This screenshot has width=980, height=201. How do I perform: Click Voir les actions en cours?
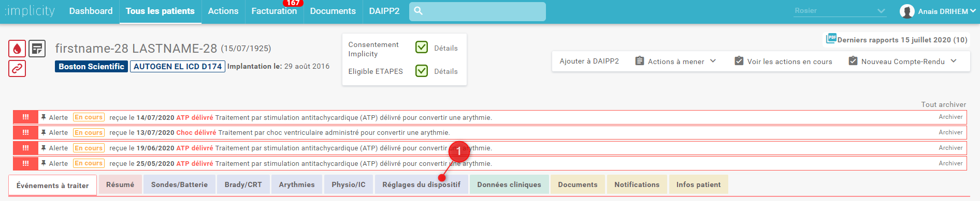pos(783,61)
